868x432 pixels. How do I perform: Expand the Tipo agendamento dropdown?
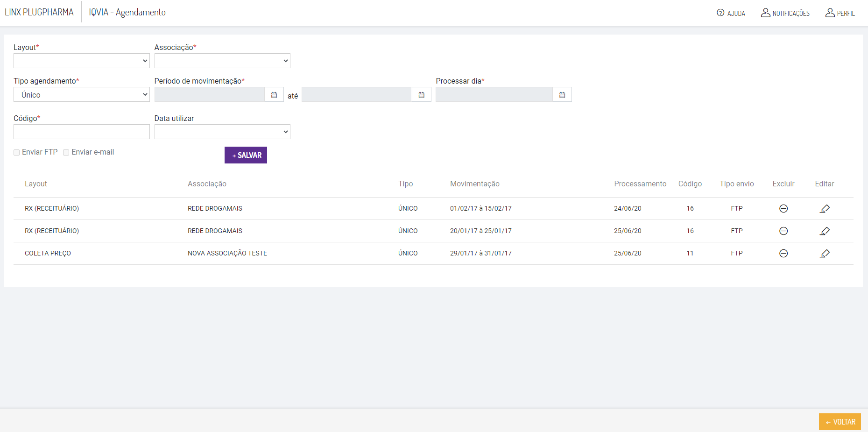82,94
